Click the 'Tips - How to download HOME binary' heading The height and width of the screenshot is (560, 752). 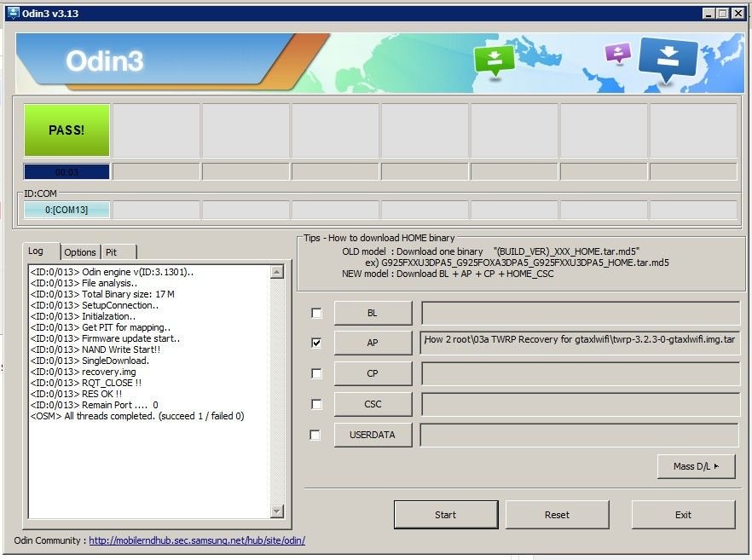tap(379, 238)
